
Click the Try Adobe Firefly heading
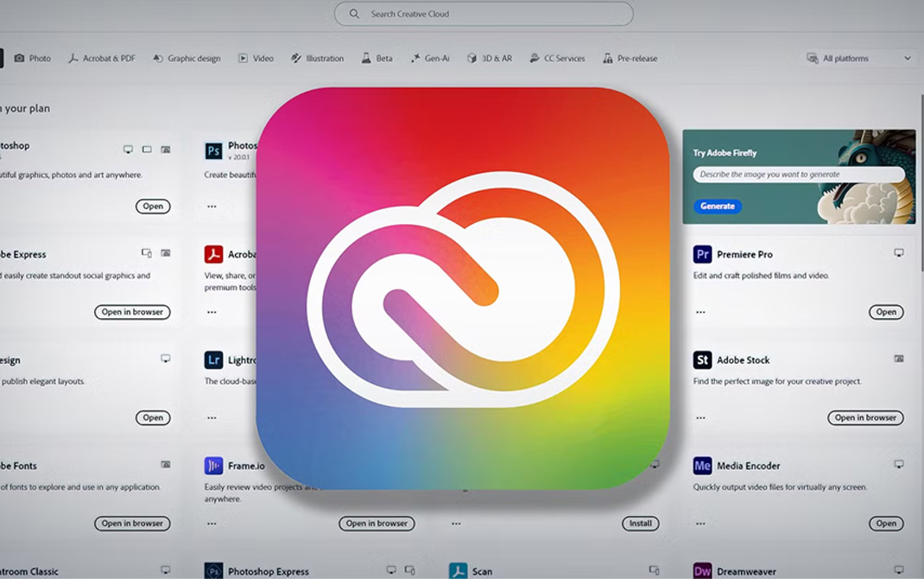click(x=725, y=153)
